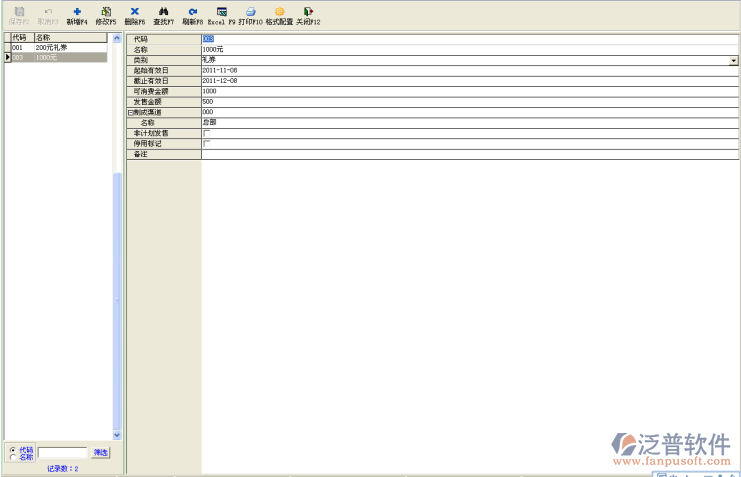Click the 关闭F12 close icon
Viewport: 741px width, 477px height.
[308, 12]
